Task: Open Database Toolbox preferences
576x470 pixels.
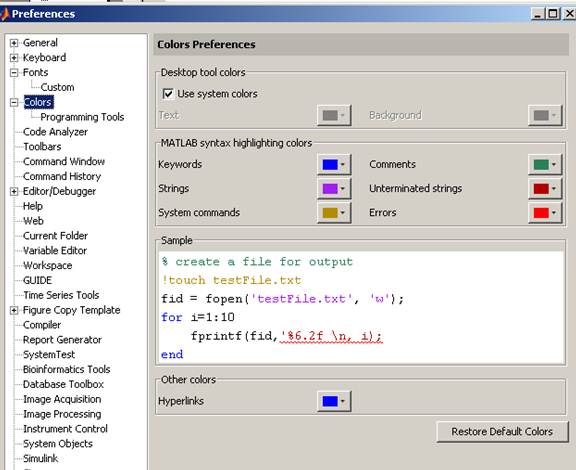Action: pos(63,384)
